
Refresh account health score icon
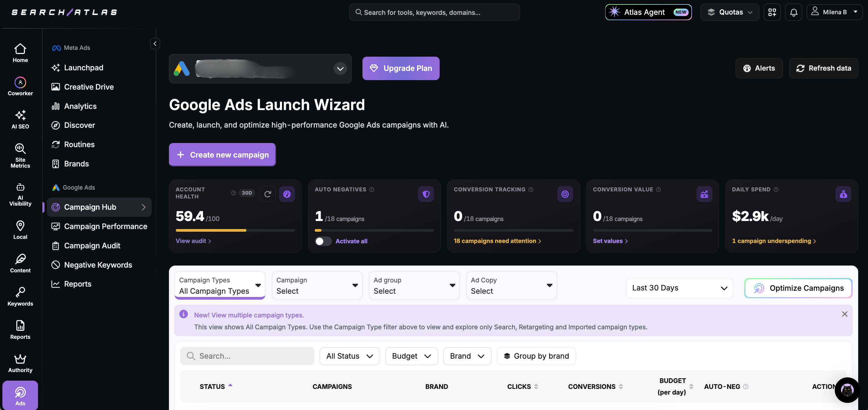[x=267, y=194]
